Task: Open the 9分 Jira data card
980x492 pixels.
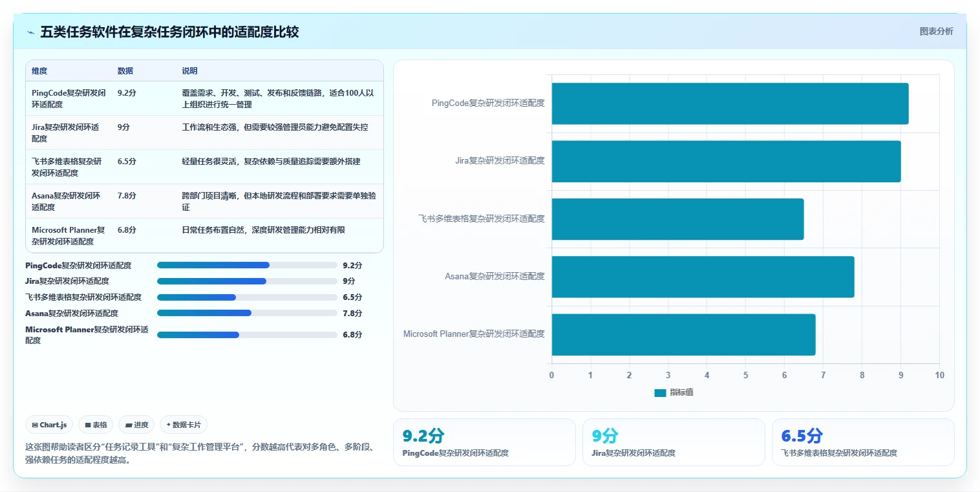Action: 674,442
